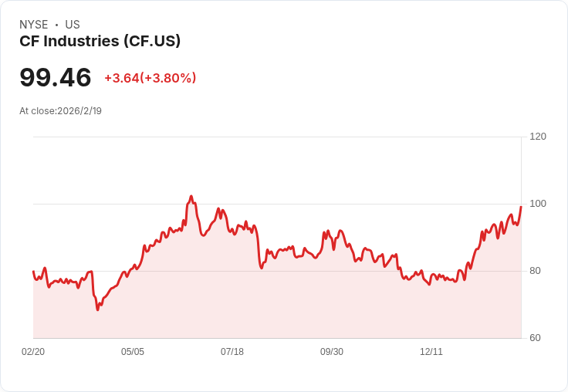Click the CF Industries (CF.US) title
This screenshot has width=568, height=392.
(100, 41)
